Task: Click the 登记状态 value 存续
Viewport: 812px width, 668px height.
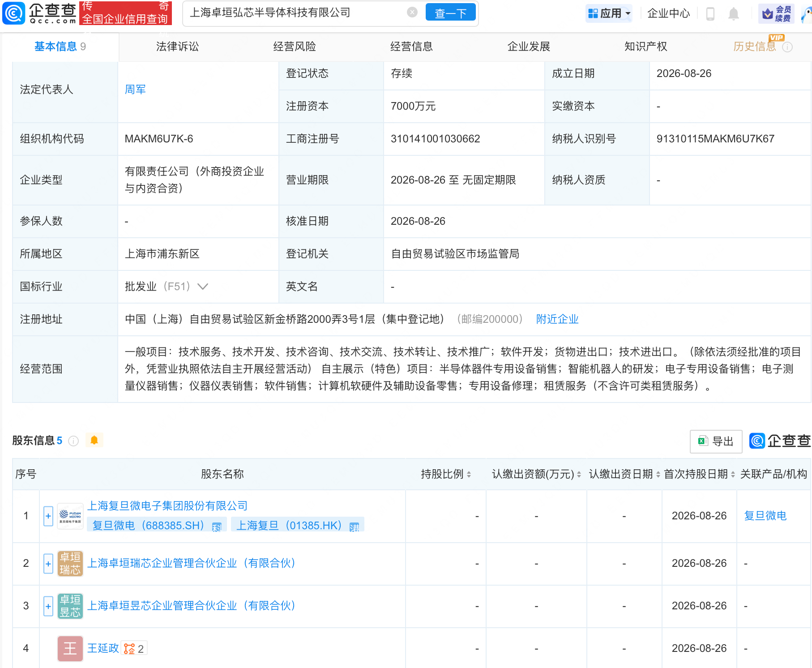Action: [x=401, y=73]
